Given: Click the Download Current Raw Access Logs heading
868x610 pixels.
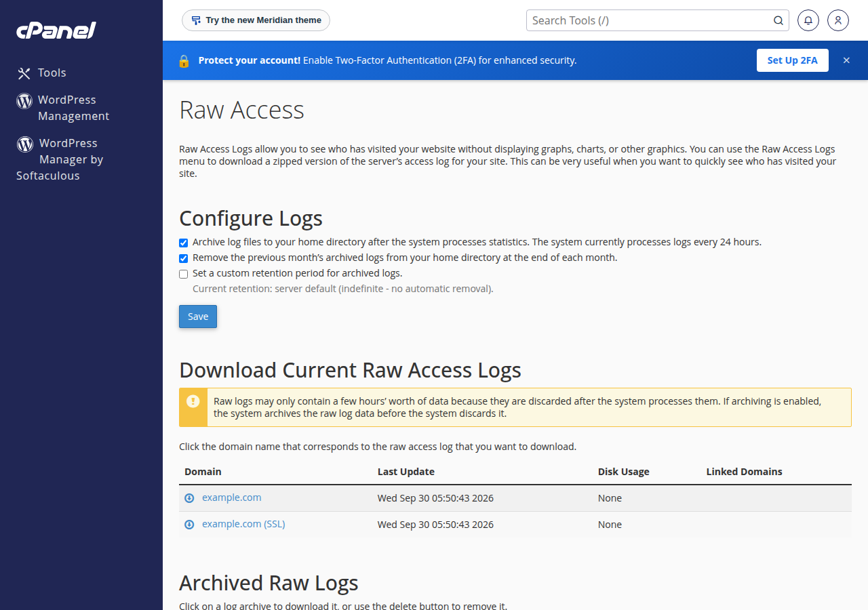Looking at the screenshot, I should (x=350, y=370).
